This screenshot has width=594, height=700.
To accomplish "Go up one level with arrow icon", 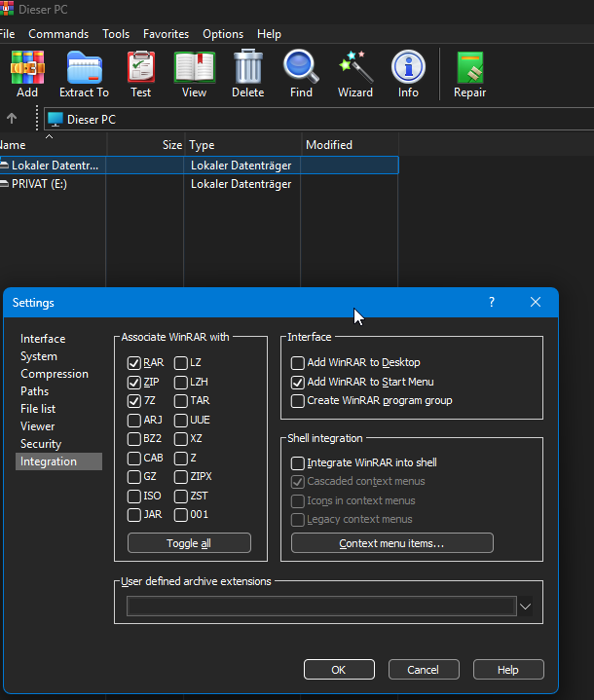I will (12, 119).
